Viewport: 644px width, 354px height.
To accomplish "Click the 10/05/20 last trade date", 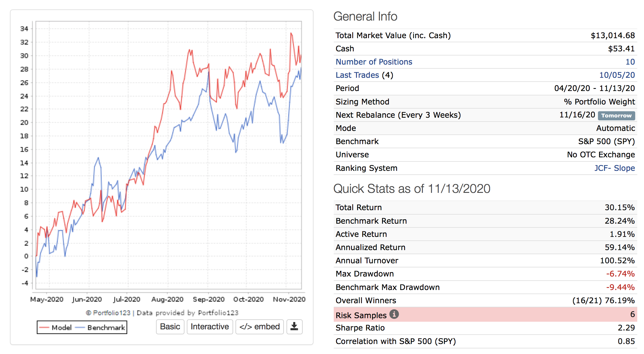I will [617, 75].
